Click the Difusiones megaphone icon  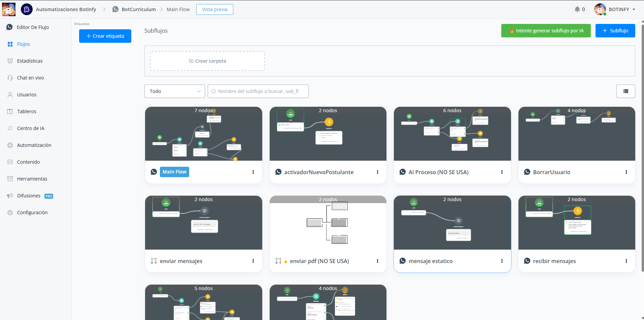point(10,196)
